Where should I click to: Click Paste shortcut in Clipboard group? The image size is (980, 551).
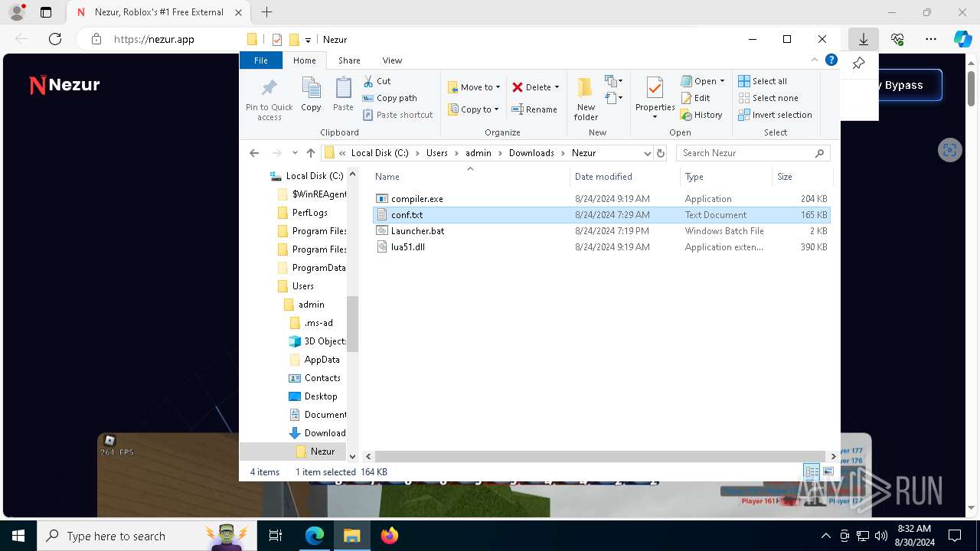tap(398, 115)
